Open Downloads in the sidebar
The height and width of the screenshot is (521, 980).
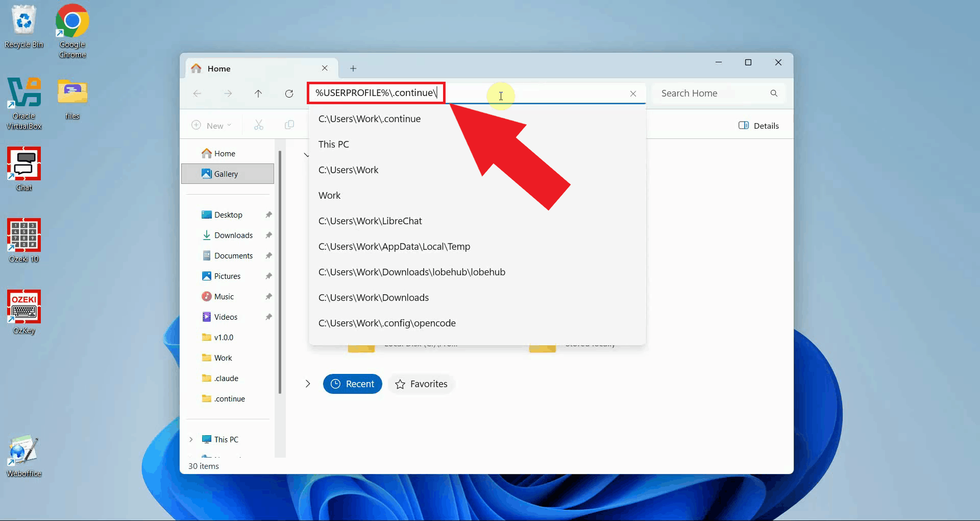tap(228, 235)
